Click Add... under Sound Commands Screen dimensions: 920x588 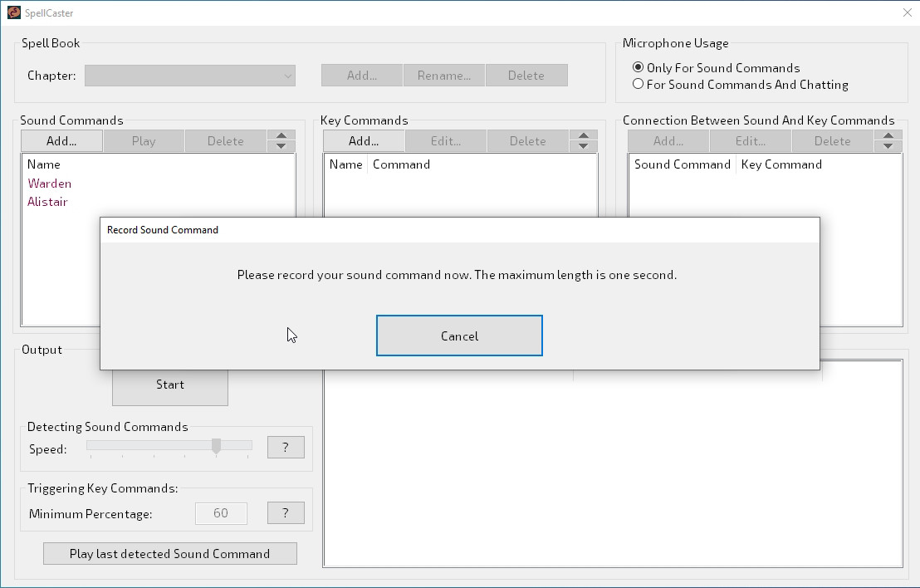(61, 141)
